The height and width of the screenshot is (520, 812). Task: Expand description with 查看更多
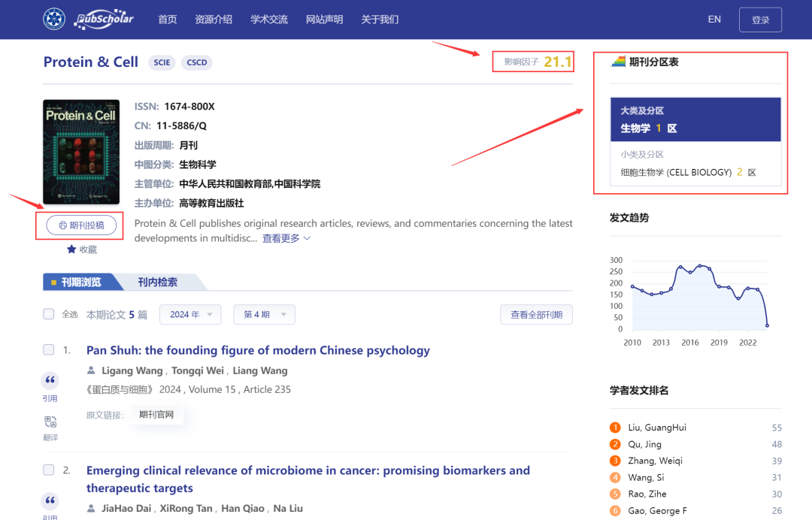coord(286,238)
